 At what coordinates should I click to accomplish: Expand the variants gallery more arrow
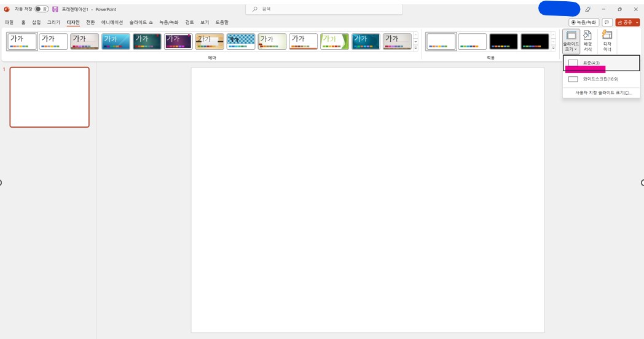tap(554, 48)
